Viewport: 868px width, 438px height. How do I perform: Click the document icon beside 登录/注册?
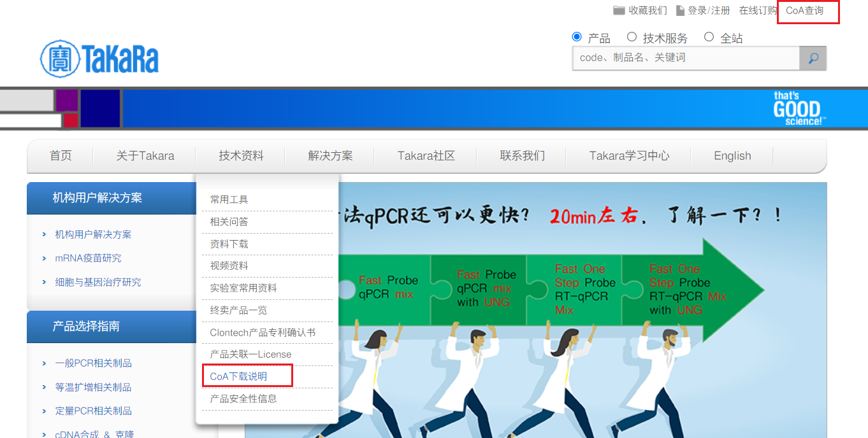pos(680,10)
